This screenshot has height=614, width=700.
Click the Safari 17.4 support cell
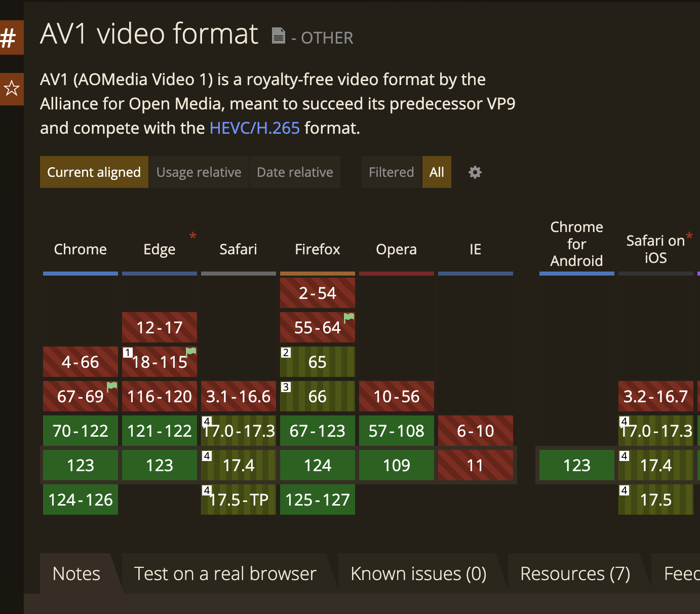tap(239, 465)
